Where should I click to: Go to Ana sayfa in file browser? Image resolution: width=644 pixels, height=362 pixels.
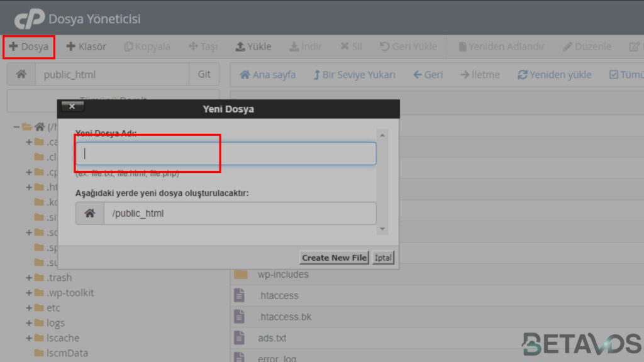click(x=267, y=75)
